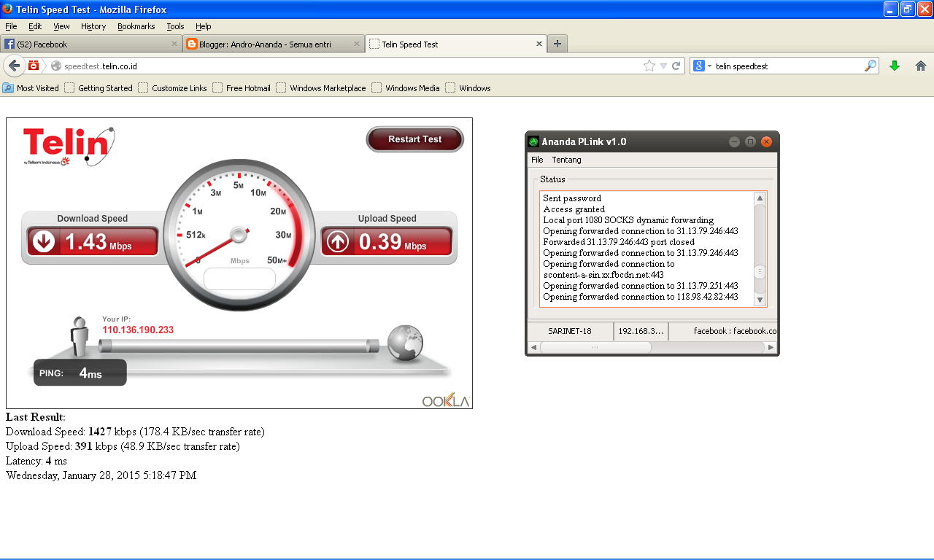Open the Tools menu

(175, 26)
